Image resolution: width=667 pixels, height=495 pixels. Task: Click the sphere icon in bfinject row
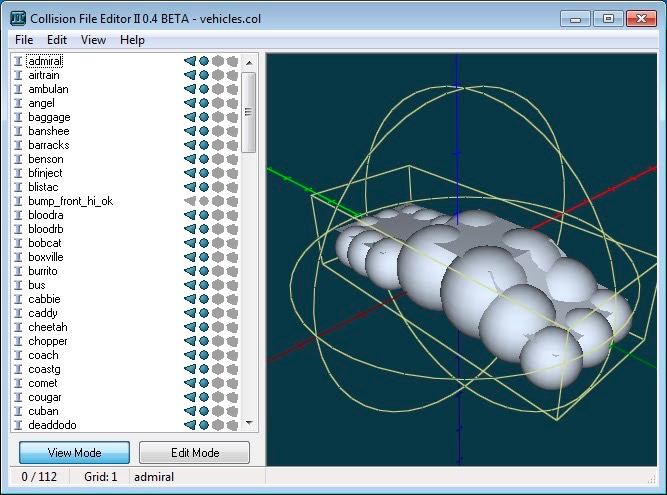pyautogui.click(x=204, y=173)
